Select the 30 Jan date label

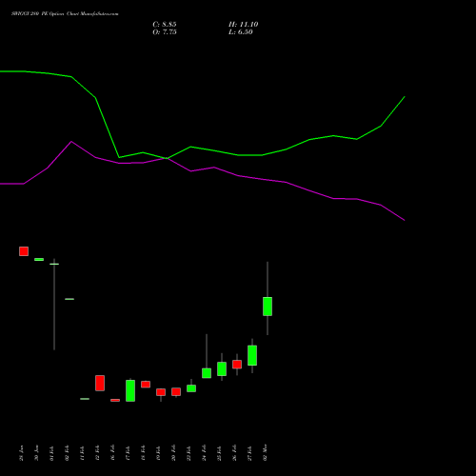point(36,453)
